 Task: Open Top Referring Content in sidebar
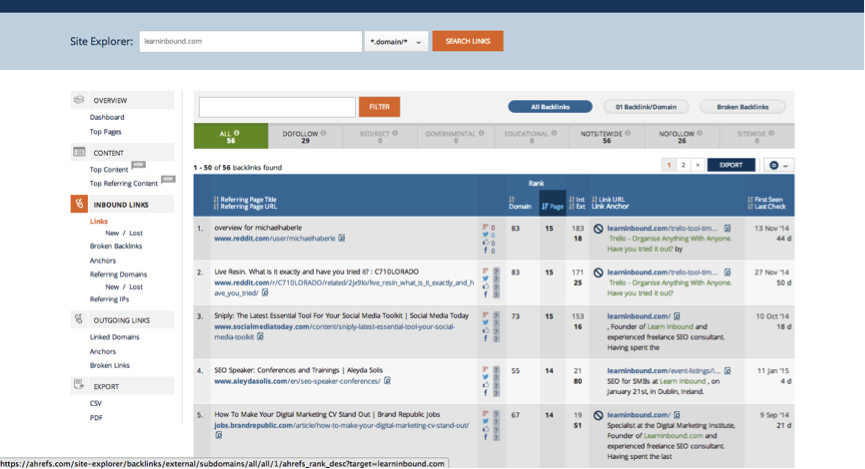point(124,183)
